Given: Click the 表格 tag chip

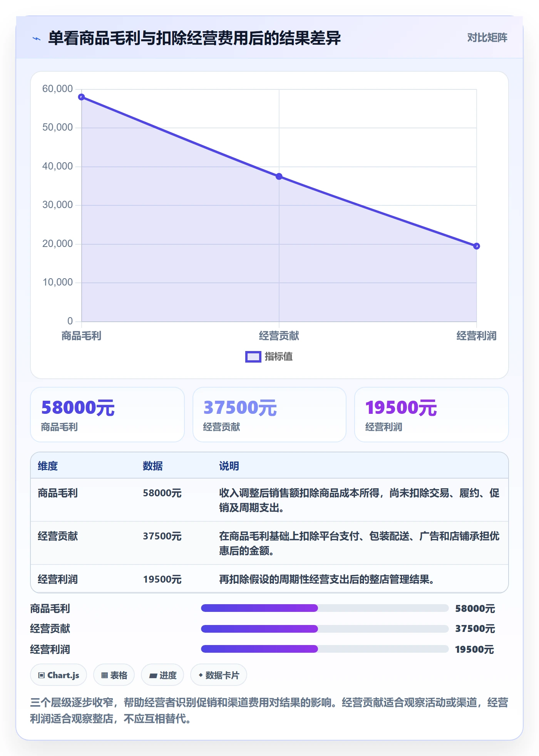Looking at the screenshot, I should 114,675.
